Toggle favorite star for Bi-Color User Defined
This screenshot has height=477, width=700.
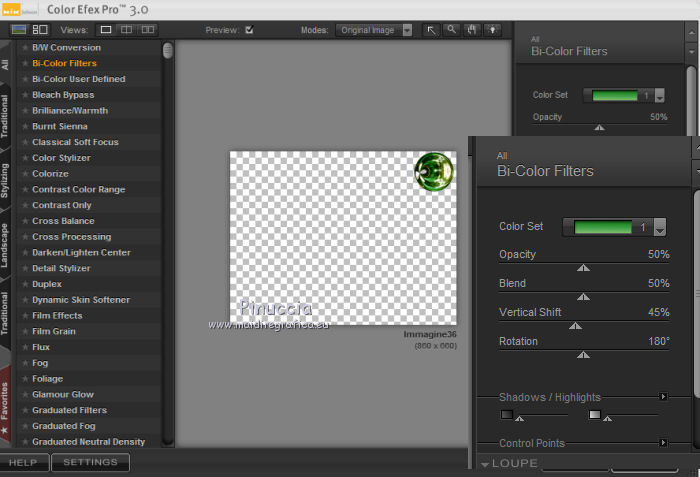click(x=25, y=79)
